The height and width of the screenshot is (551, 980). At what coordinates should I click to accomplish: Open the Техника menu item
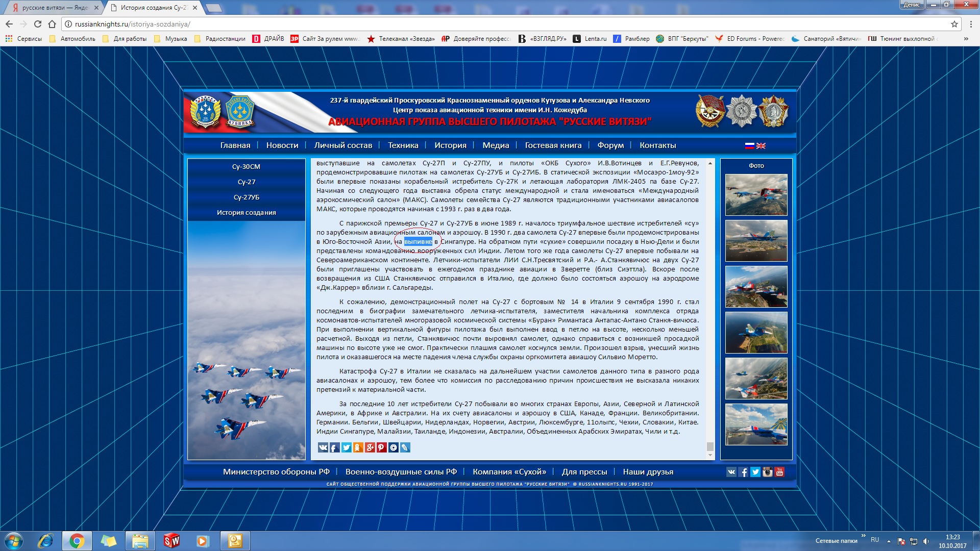click(403, 145)
